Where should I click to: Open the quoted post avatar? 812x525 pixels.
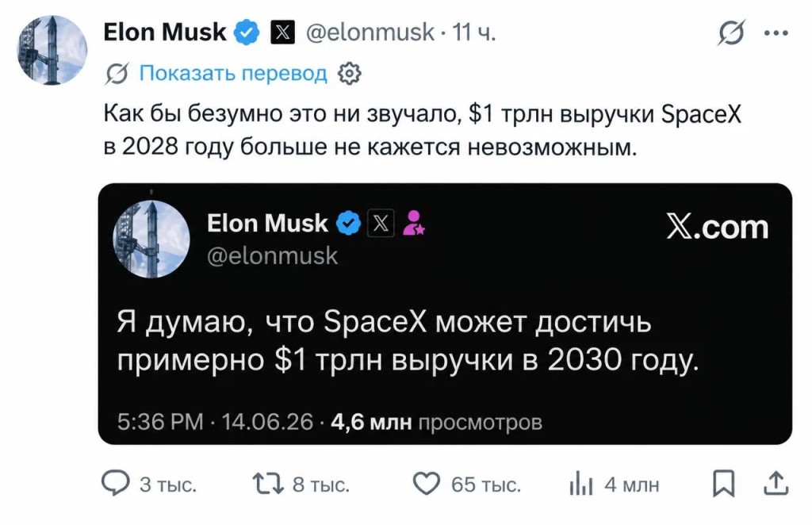click(151, 240)
